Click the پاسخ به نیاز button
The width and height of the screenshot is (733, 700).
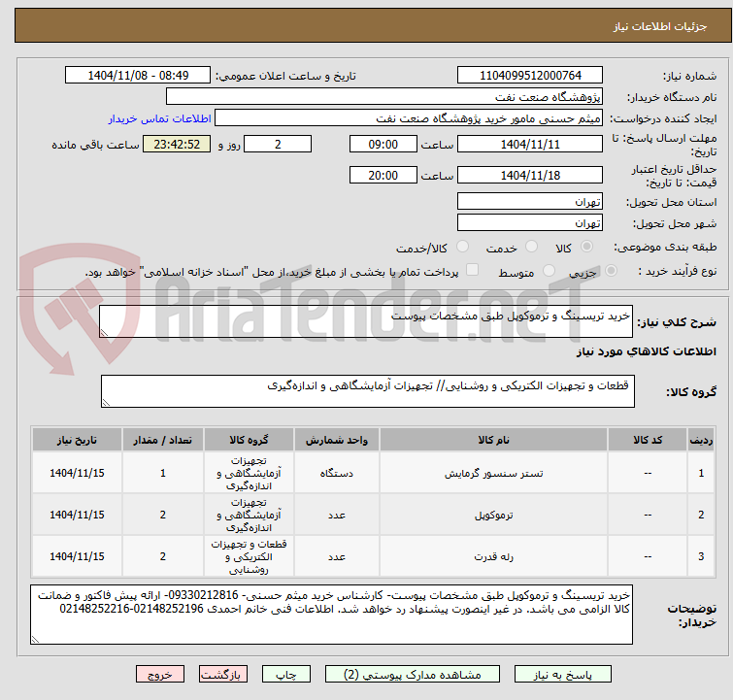point(563,675)
